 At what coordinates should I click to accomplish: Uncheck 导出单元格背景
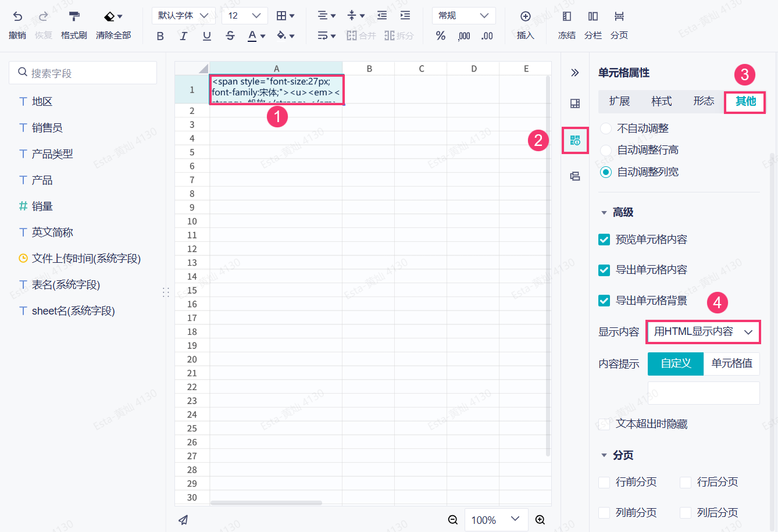point(604,301)
